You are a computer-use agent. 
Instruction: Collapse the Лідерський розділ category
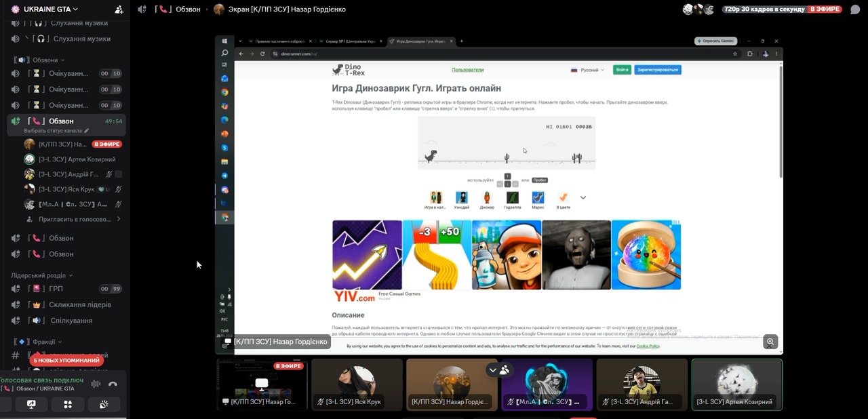(x=41, y=275)
